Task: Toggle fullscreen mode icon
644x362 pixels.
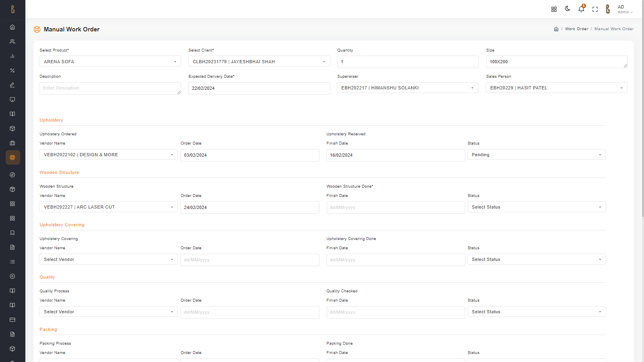Action: pyautogui.click(x=595, y=9)
